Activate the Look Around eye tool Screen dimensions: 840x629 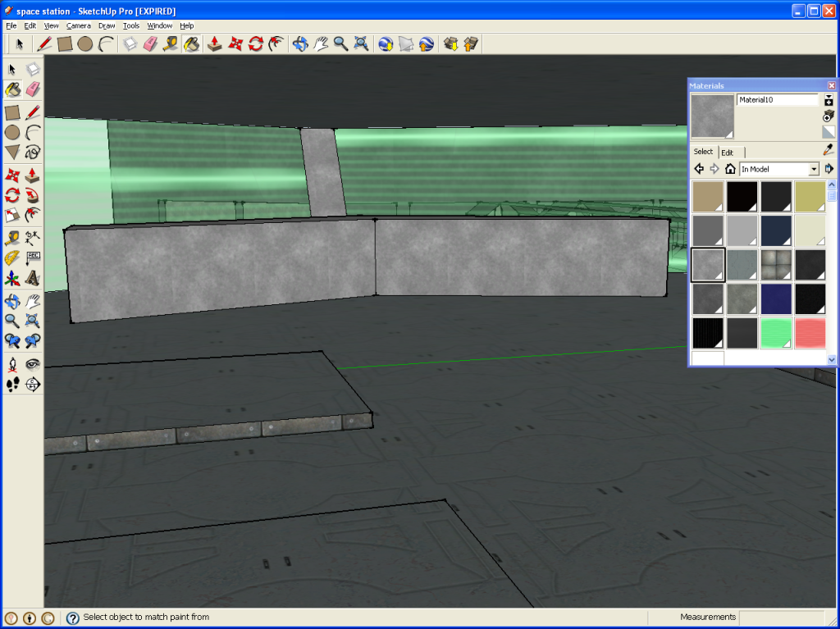33,364
